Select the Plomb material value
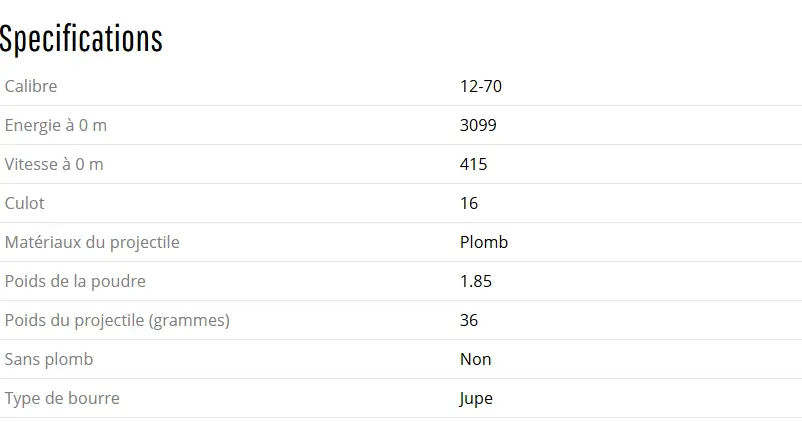The width and height of the screenshot is (802, 422). point(484,242)
